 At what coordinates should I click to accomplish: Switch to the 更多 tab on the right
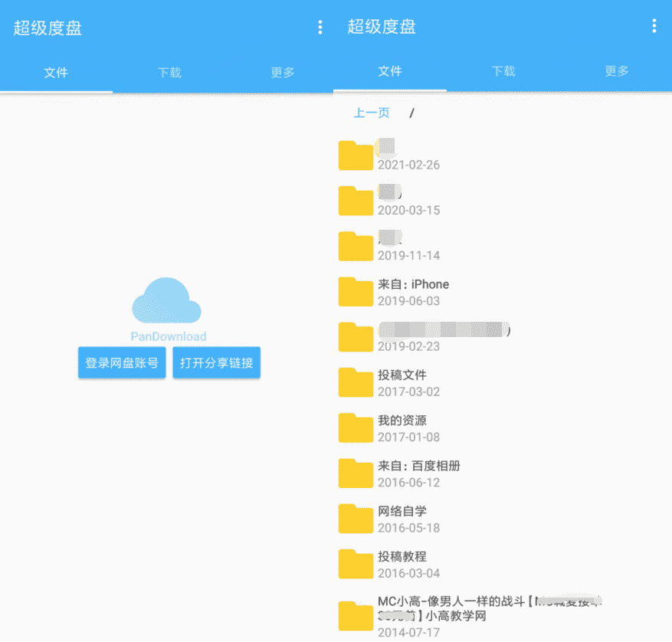(x=616, y=73)
